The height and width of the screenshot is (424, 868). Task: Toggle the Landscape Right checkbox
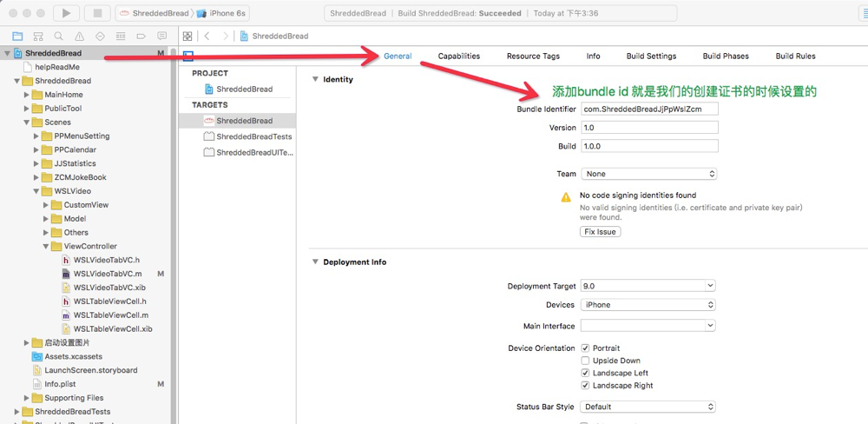click(x=585, y=386)
